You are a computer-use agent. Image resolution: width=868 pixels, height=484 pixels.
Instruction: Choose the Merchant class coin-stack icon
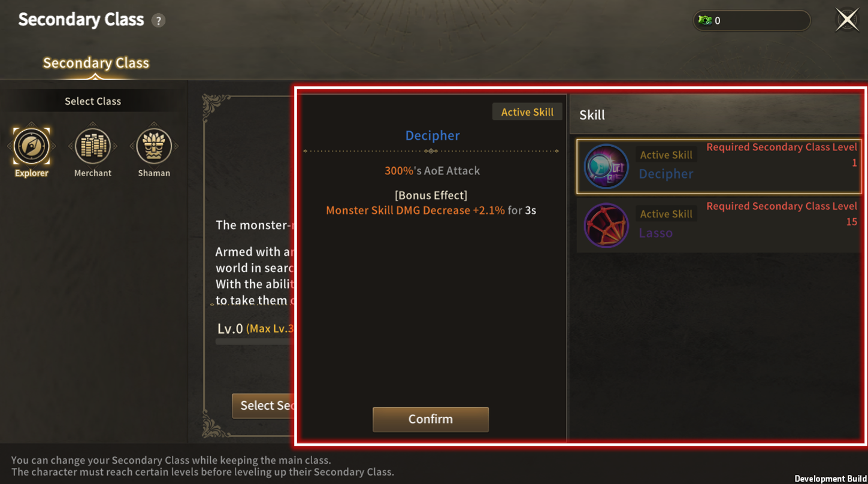point(93,146)
